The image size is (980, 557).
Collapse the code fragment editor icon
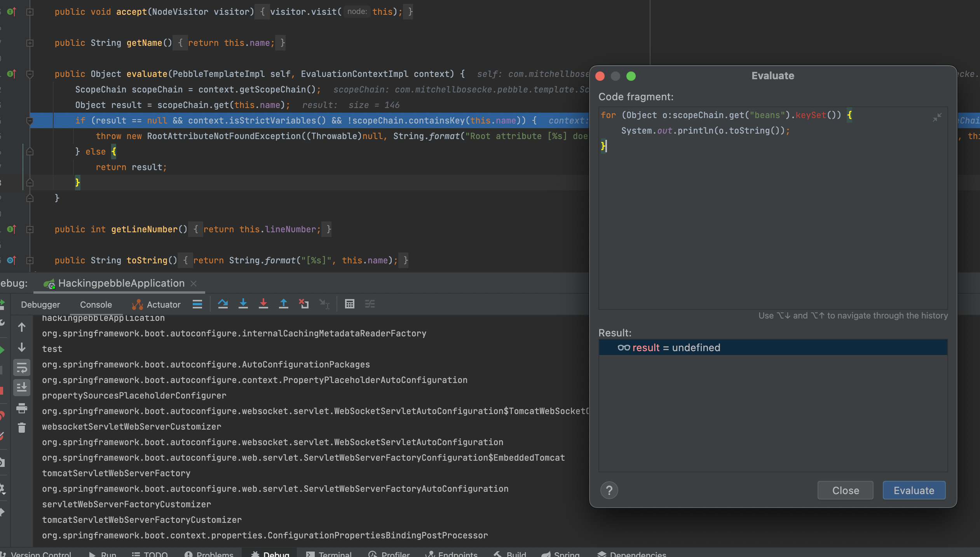tap(937, 117)
